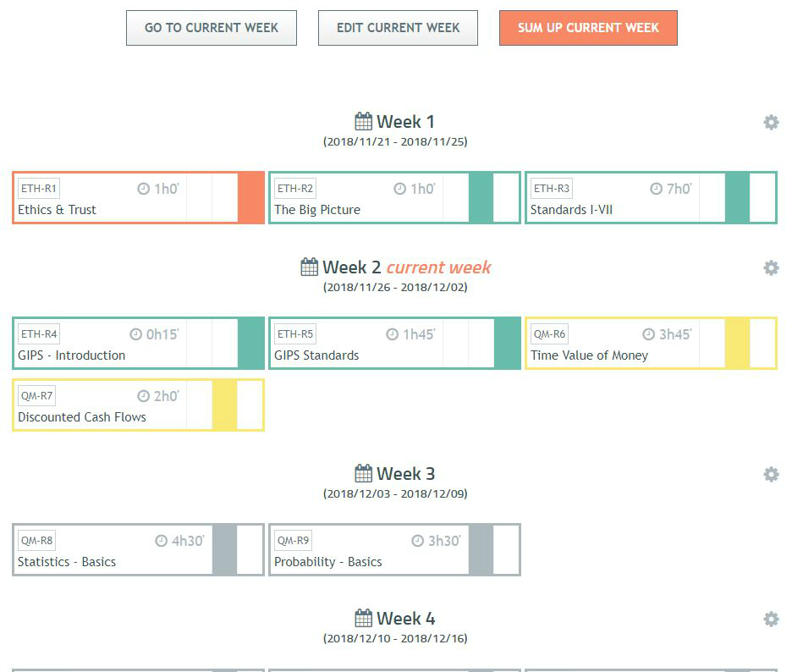Click the orange progress block of Ethics & Trust
The image size is (792, 672).
(x=250, y=198)
